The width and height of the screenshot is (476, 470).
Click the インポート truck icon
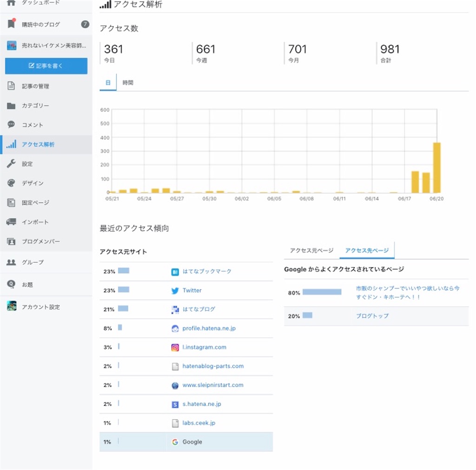(11, 222)
